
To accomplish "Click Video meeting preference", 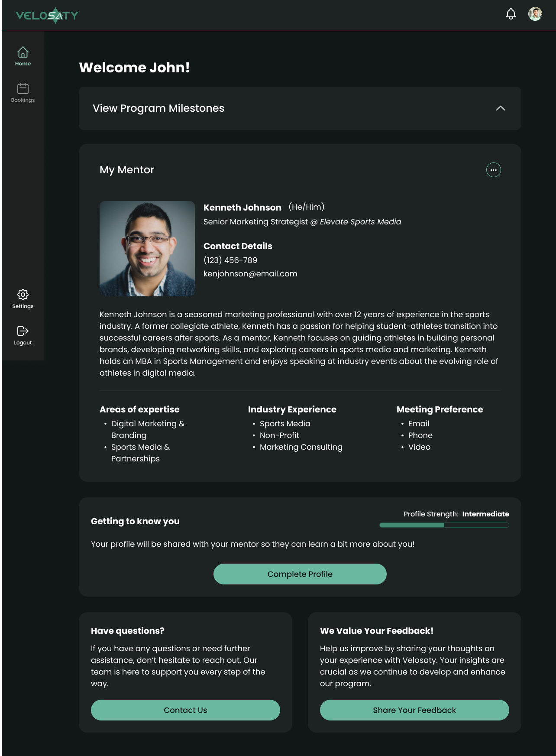I will click(x=419, y=447).
